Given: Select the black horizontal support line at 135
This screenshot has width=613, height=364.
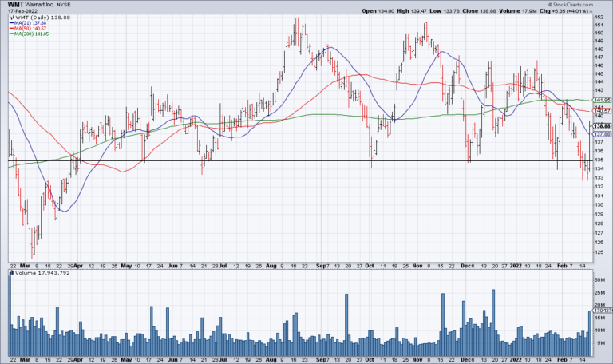Looking at the screenshot, I should coord(300,160).
